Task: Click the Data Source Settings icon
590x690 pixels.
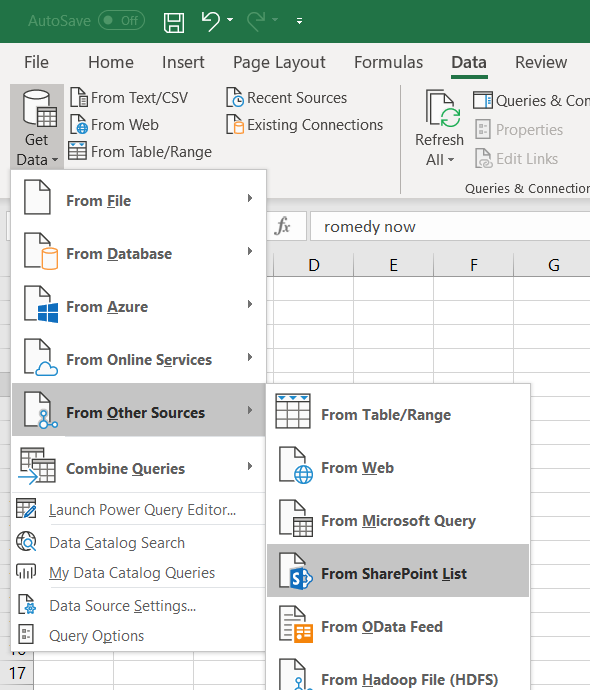Action: (26, 605)
